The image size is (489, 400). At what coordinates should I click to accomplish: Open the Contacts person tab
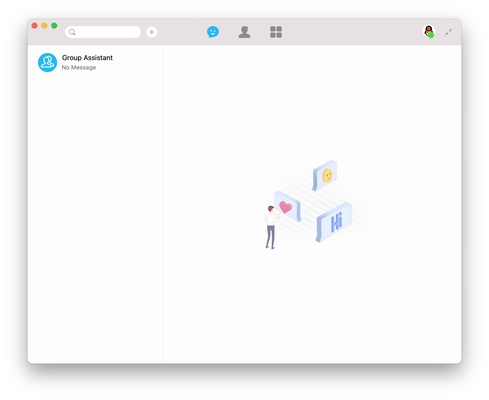(x=244, y=32)
